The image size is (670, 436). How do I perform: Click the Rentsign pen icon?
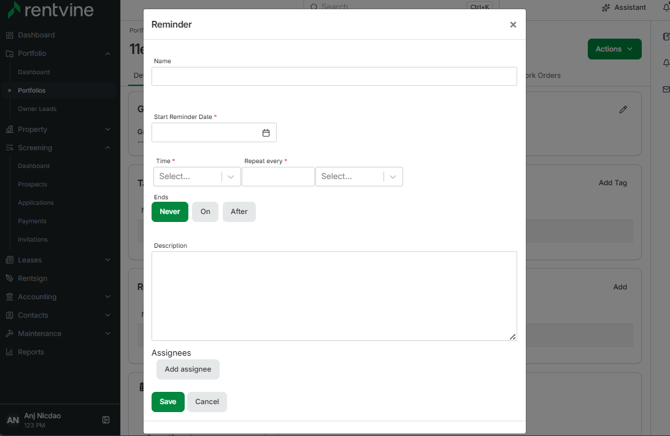point(9,278)
